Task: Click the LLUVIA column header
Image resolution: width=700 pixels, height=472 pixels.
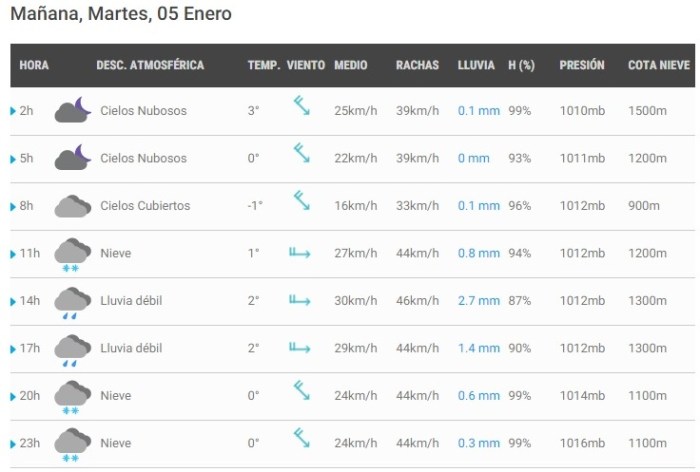Action: click(476, 66)
